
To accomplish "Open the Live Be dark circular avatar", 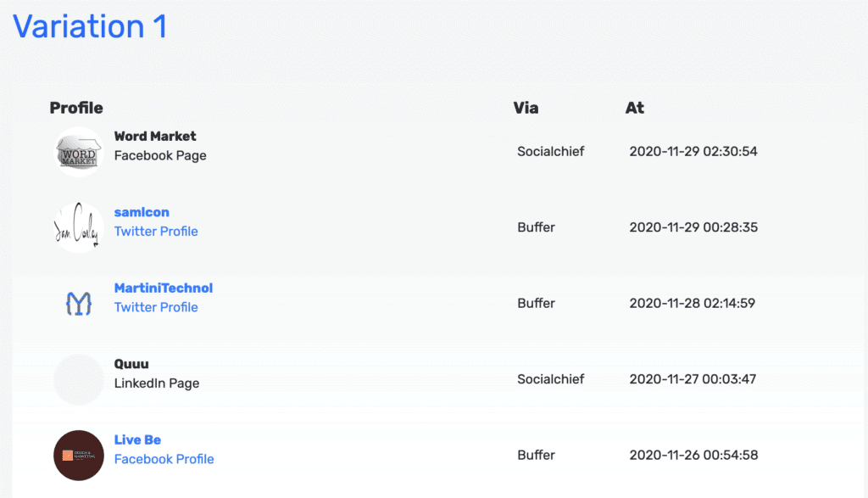I will coord(79,456).
